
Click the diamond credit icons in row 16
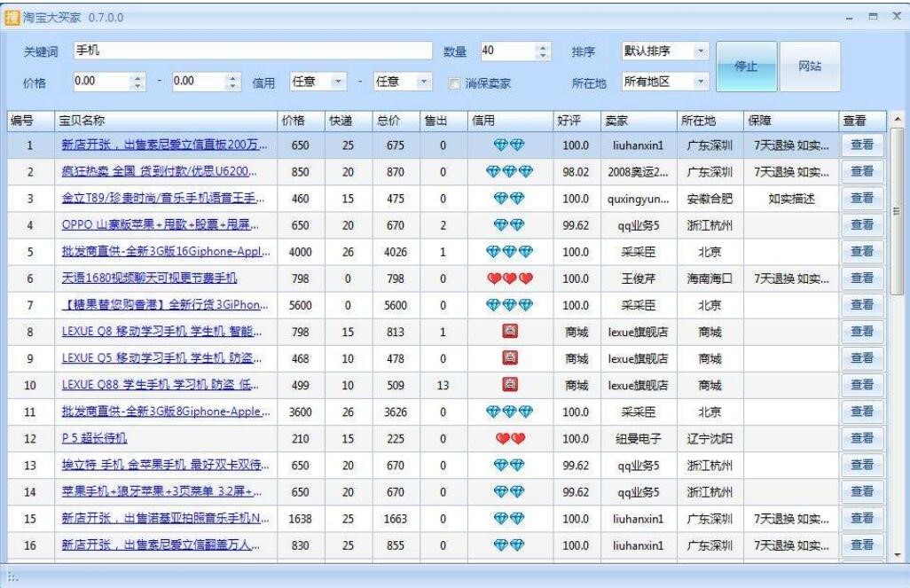pos(509,545)
